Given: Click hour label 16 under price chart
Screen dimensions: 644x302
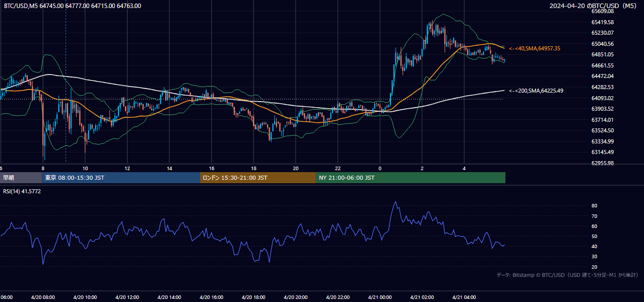Looking at the screenshot, I should [212, 168].
